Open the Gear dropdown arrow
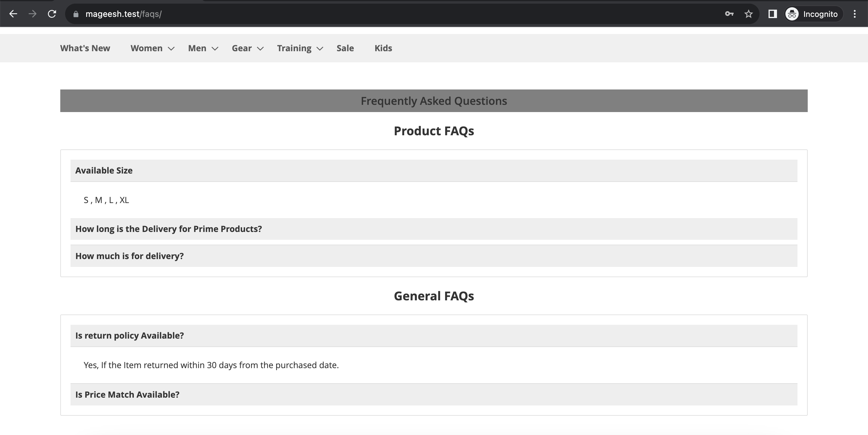 tap(260, 49)
